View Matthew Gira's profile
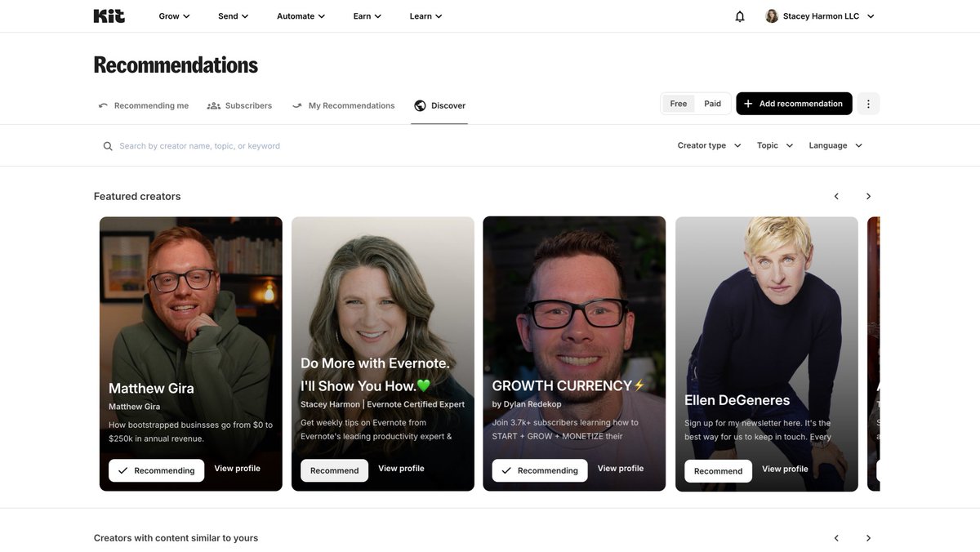Viewport: 980px width, 552px height. tap(237, 469)
